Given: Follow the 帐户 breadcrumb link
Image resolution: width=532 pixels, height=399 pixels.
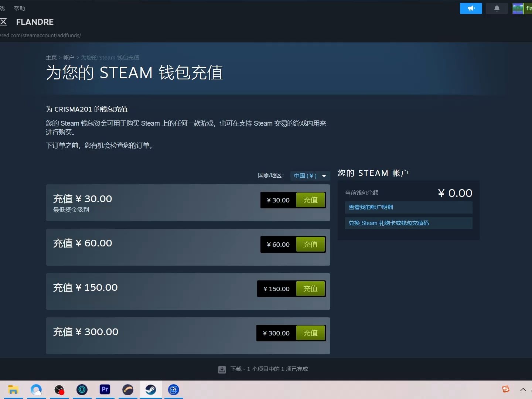Looking at the screenshot, I should click(x=69, y=58).
